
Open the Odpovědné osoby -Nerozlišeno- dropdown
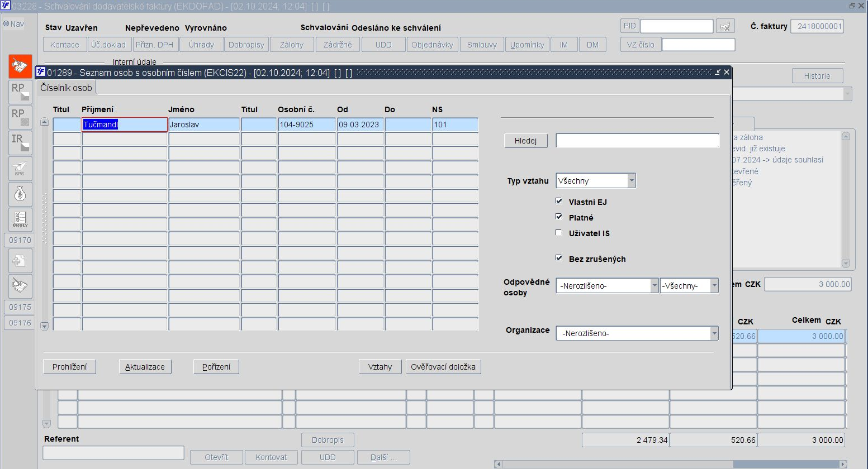pos(654,286)
